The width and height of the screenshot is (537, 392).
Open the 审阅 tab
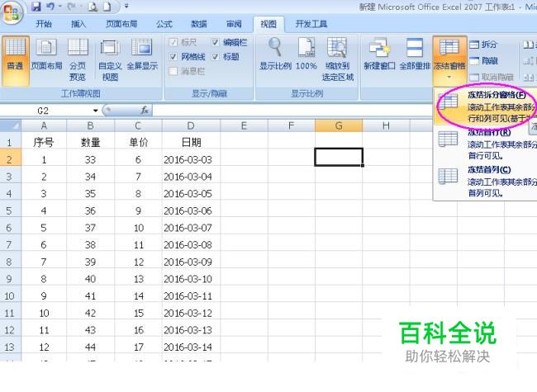[x=234, y=24]
